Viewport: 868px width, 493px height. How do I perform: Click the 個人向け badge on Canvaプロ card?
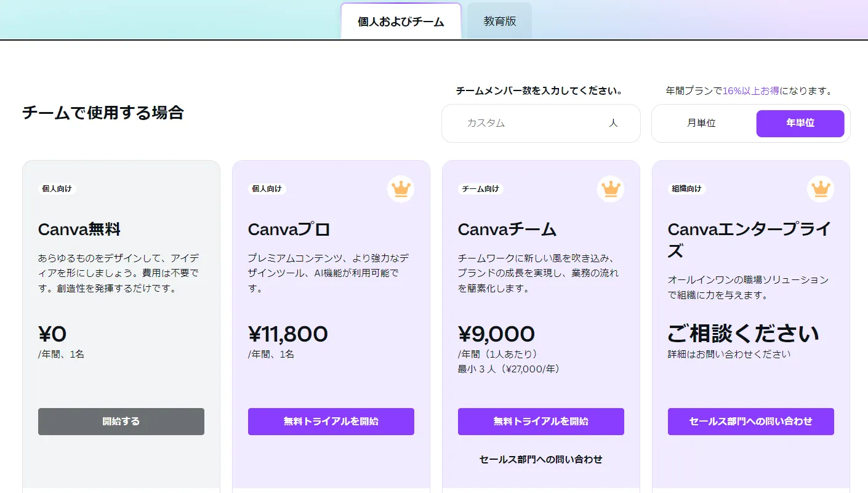pos(267,189)
